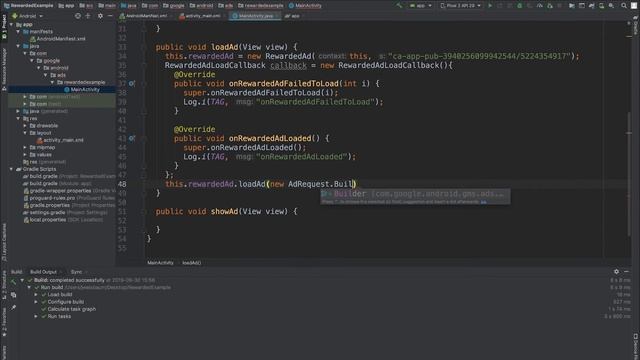This screenshot has width=640, height=360.
Task: Click the filter icon in Build panel sidebar
Action: point(13,294)
